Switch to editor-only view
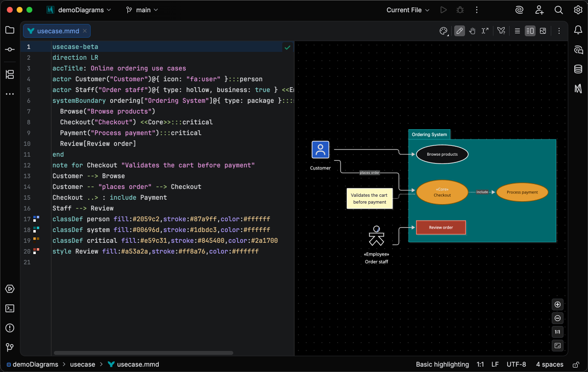The height and width of the screenshot is (372, 588). pyautogui.click(x=517, y=31)
